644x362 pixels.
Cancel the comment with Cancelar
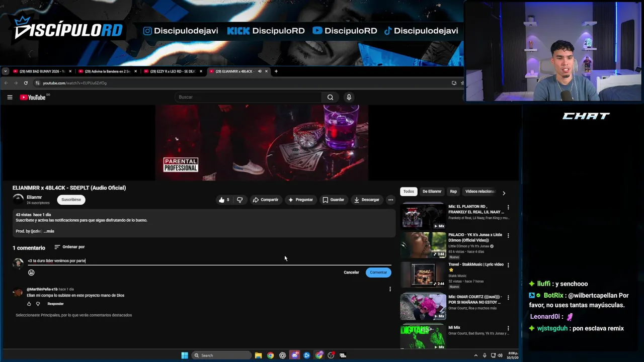coord(351,273)
